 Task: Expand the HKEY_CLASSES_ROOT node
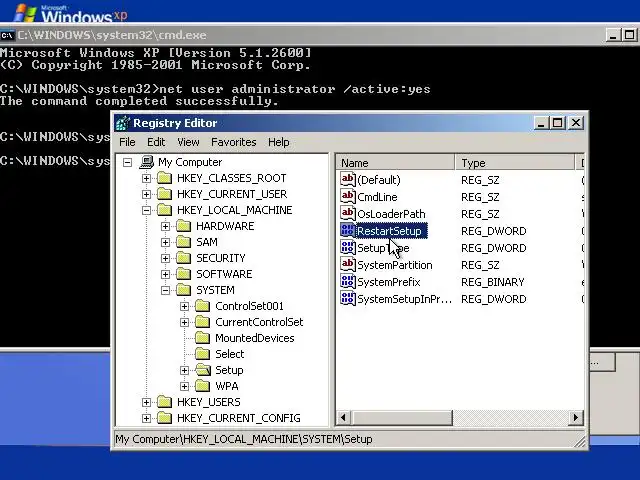[x=146, y=178]
